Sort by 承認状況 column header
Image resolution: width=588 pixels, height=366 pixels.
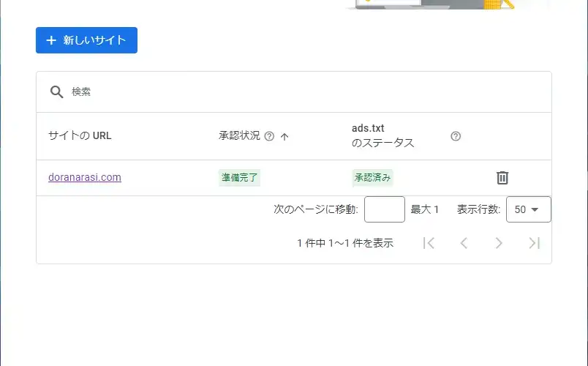[239, 135]
